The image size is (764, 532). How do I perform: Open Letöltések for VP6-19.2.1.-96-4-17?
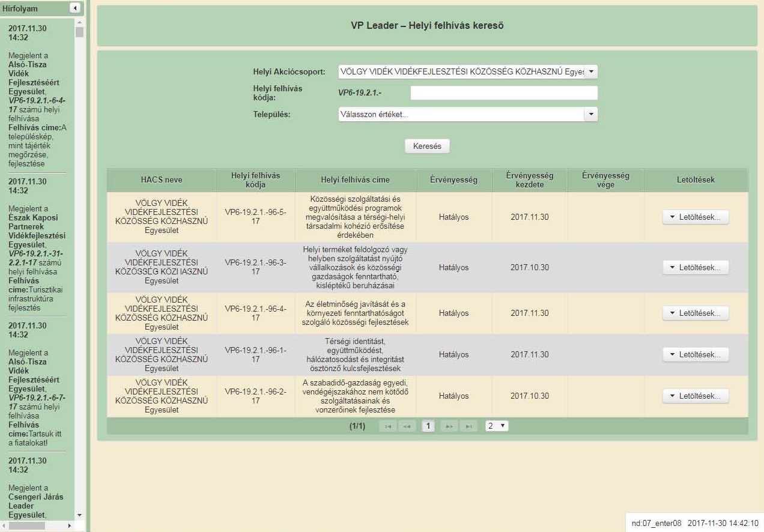(x=696, y=313)
